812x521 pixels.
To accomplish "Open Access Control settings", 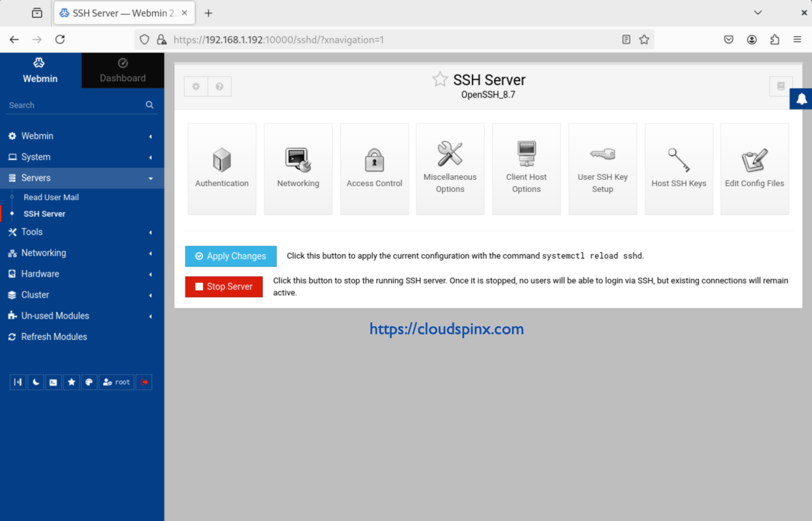I will pyautogui.click(x=374, y=168).
